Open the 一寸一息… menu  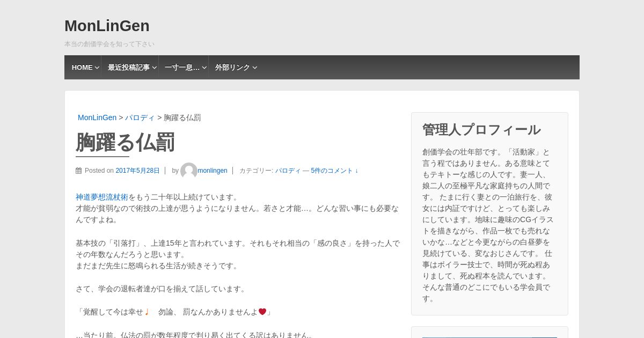[182, 68]
